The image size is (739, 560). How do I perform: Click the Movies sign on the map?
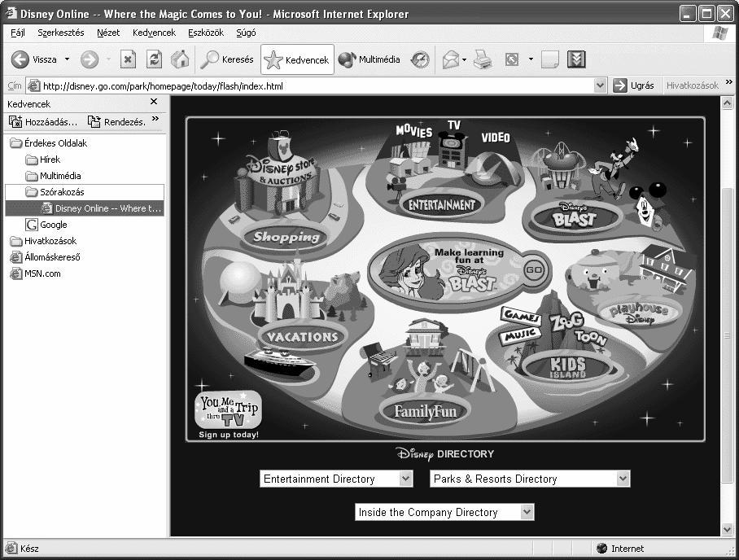(x=413, y=130)
